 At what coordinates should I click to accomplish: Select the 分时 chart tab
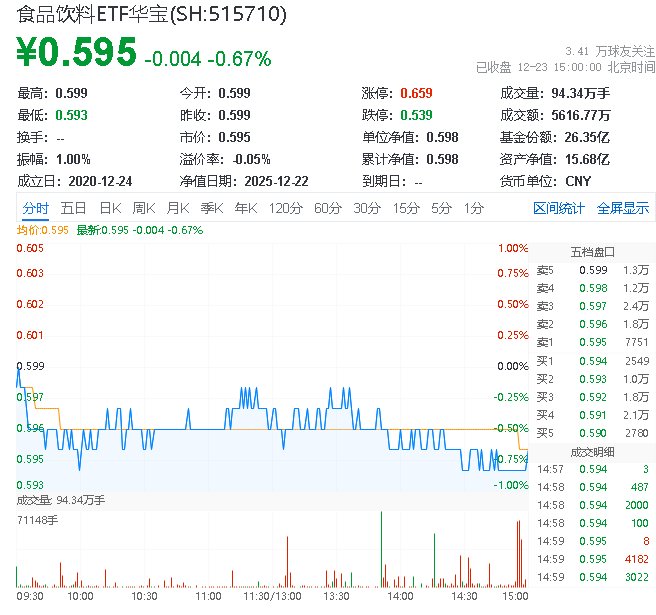(35, 208)
